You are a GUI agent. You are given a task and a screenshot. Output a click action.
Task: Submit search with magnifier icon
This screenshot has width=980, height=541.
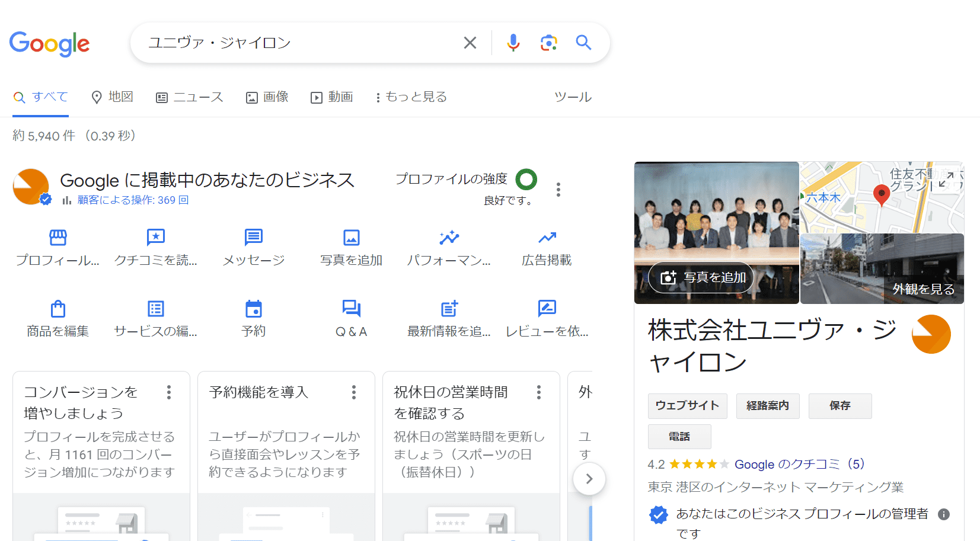click(x=583, y=43)
